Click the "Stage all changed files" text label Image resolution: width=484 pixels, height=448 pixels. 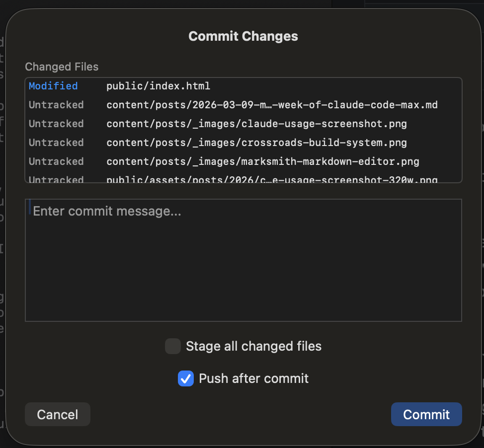pyautogui.click(x=253, y=346)
